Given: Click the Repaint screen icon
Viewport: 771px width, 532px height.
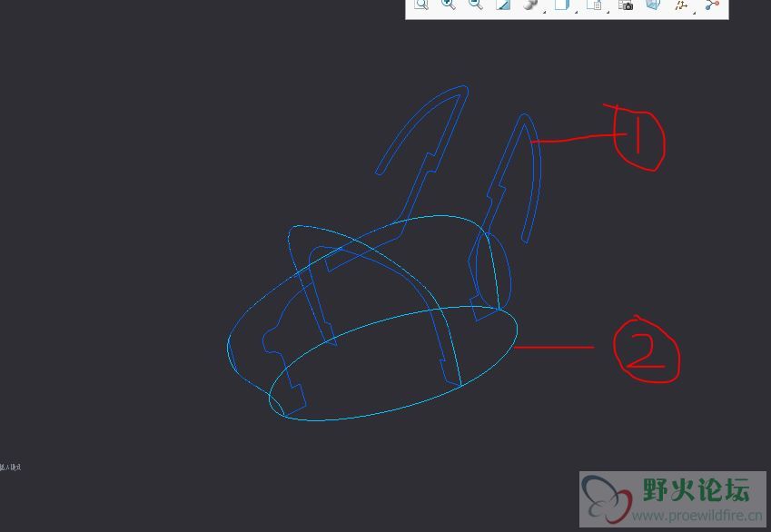Looking at the screenshot, I should coord(504,5).
